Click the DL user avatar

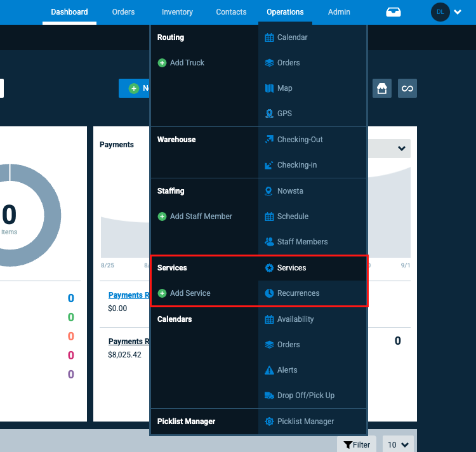pyautogui.click(x=440, y=12)
